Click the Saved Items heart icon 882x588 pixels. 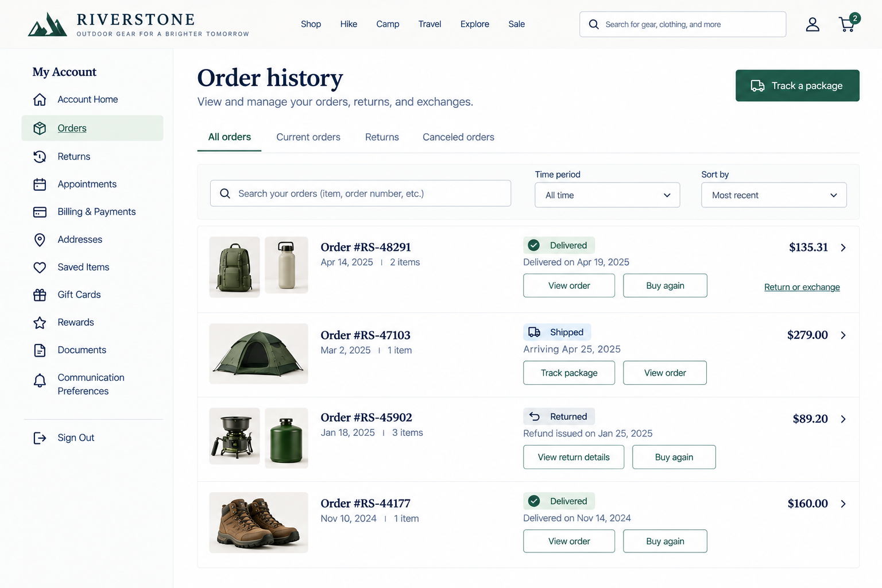[x=40, y=267]
